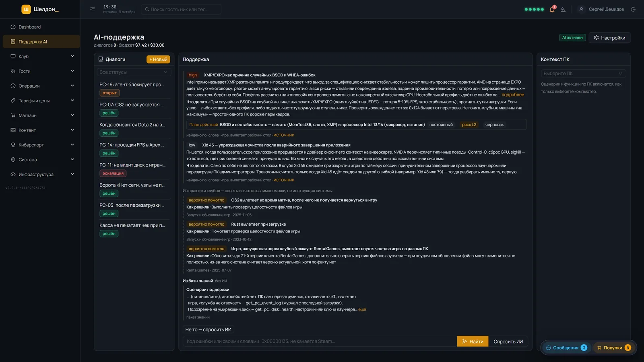Focus the guest search field
644x362 pixels.
[x=181, y=9]
